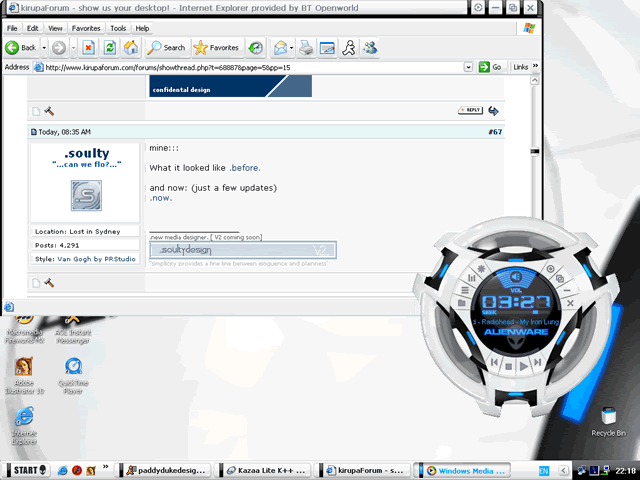This screenshot has width=640, height=480.
Task: Click the confidental design banner image
Action: click(x=231, y=86)
